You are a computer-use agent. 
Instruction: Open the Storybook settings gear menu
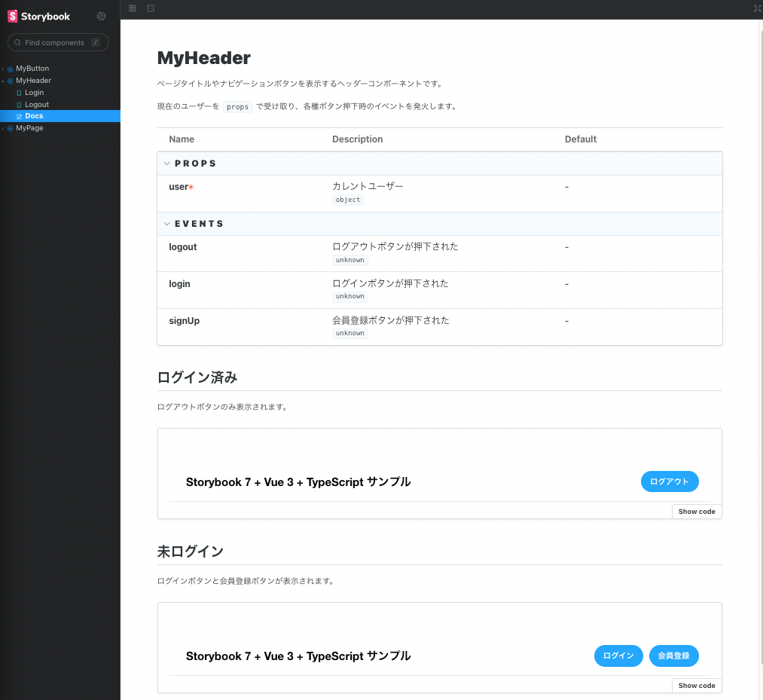point(102,16)
